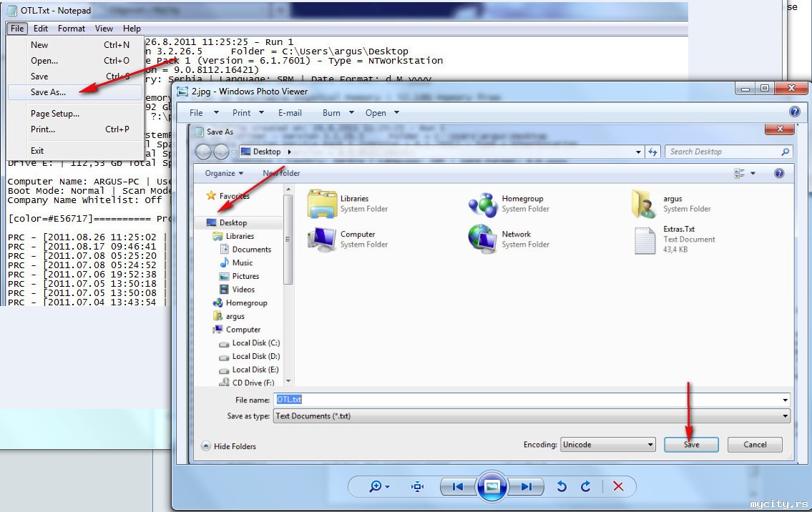Viewport: 812px width, 512px height.
Task: Click the navigation pane scrollbar
Action: pyautogui.click(x=288, y=239)
